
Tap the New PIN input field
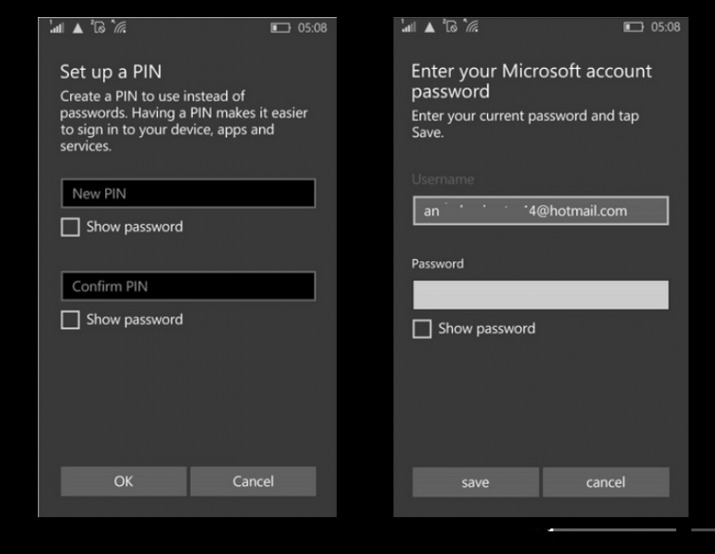pos(188,193)
